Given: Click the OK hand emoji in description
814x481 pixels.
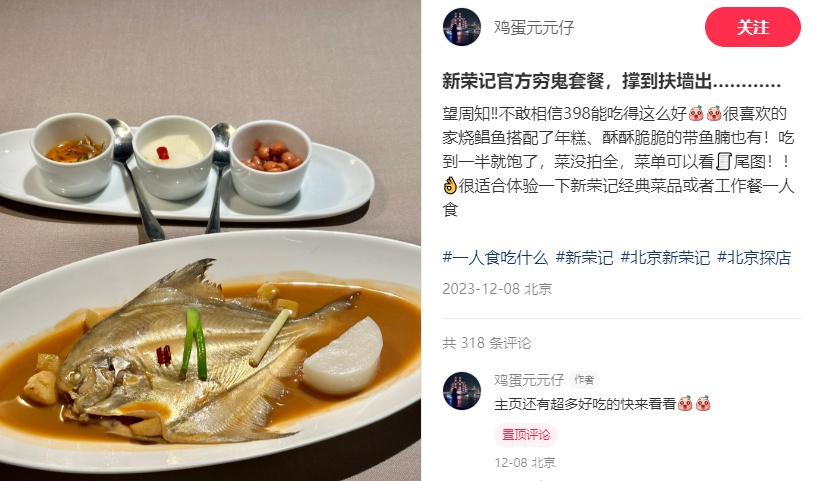Looking at the screenshot, I should [450, 185].
